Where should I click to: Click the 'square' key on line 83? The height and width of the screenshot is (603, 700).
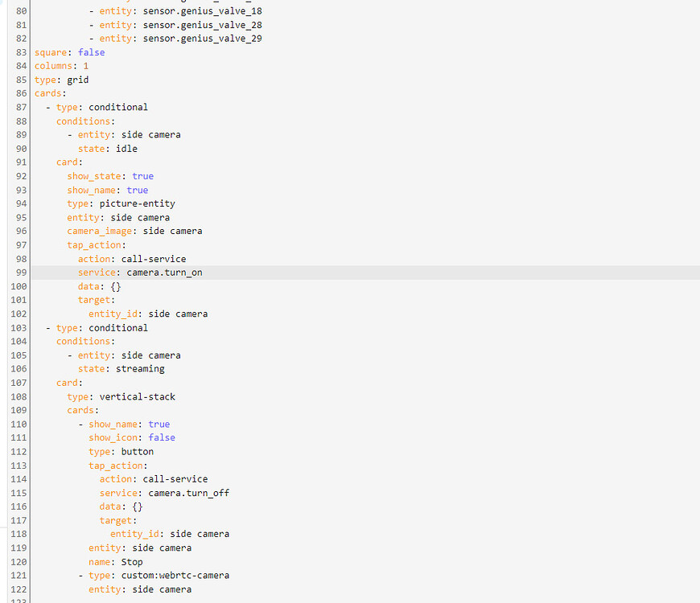click(51, 52)
